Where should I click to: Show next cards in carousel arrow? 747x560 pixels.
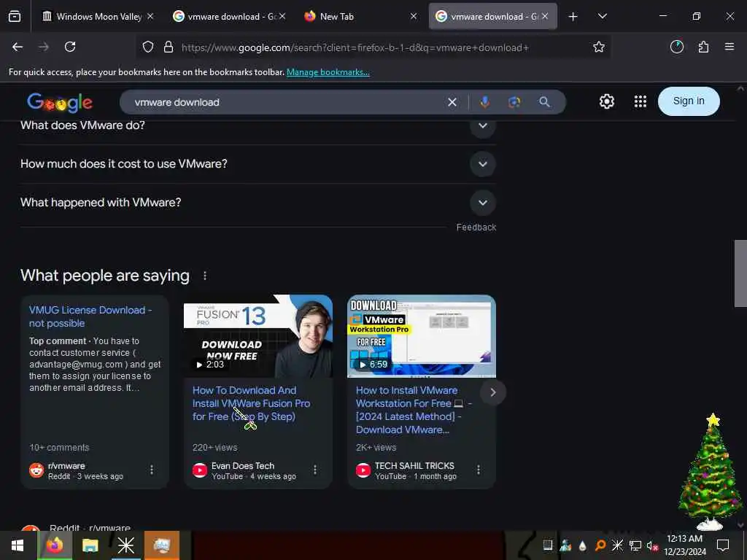tap(493, 392)
